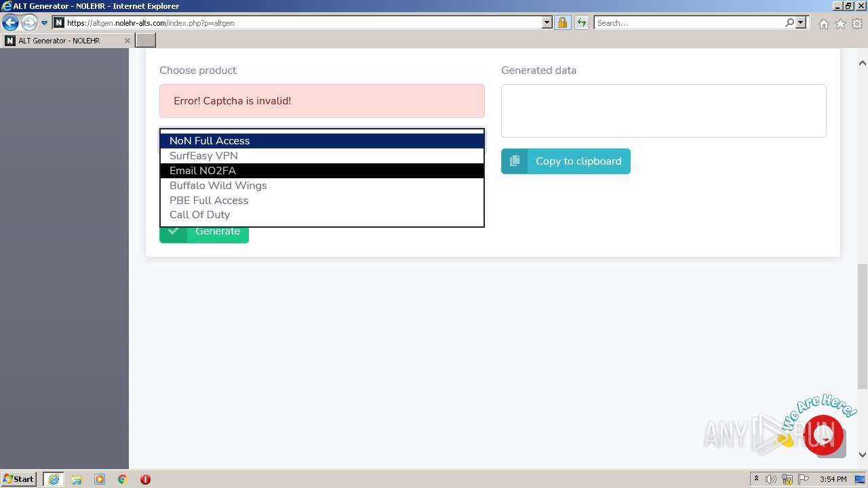Viewport: 868px width, 488px height.
Task: Select PBE Full Access option
Action: pyautogui.click(x=322, y=201)
